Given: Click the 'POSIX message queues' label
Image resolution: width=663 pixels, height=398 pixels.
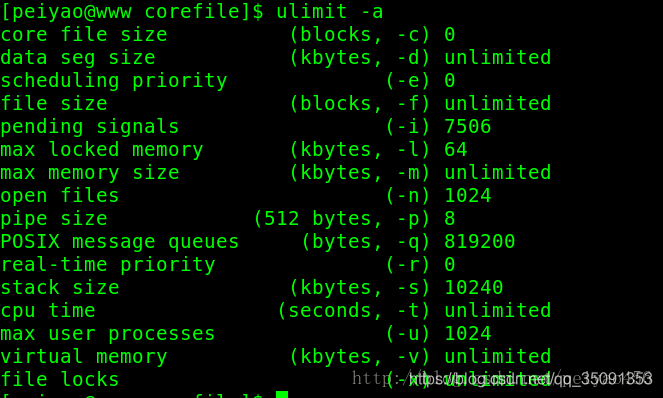Looking at the screenshot, I should click(x=120, y=242).
